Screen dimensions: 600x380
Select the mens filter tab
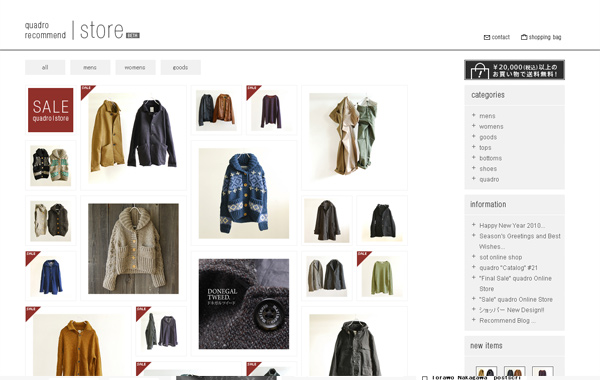(x=90, y=67)
